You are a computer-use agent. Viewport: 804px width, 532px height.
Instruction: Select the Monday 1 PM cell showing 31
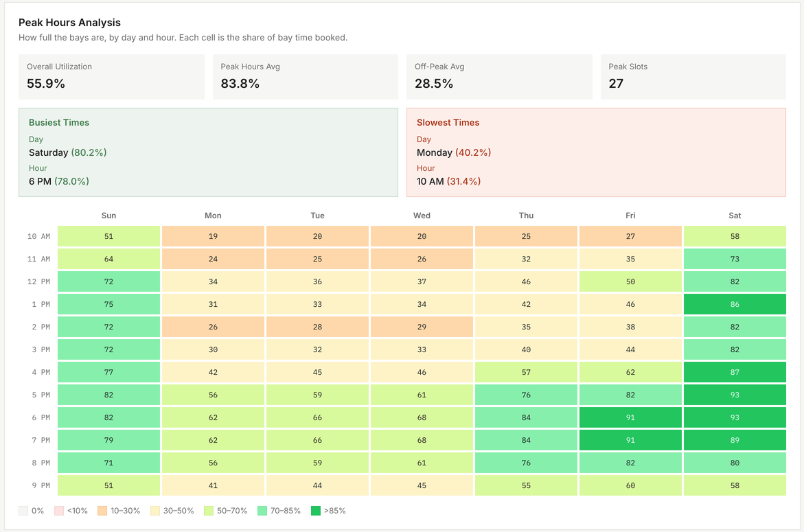coord(213,304)
